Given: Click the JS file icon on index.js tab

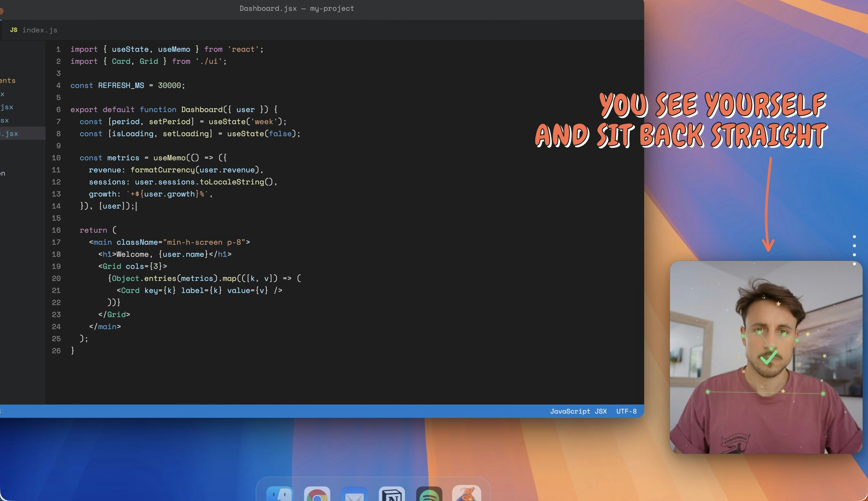Looking at the screenshot, I should pyautogui.click(x=14, y=30).
